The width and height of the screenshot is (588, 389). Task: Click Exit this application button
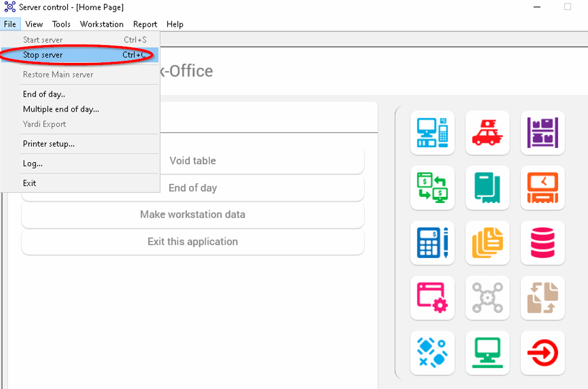pos(193,242)
